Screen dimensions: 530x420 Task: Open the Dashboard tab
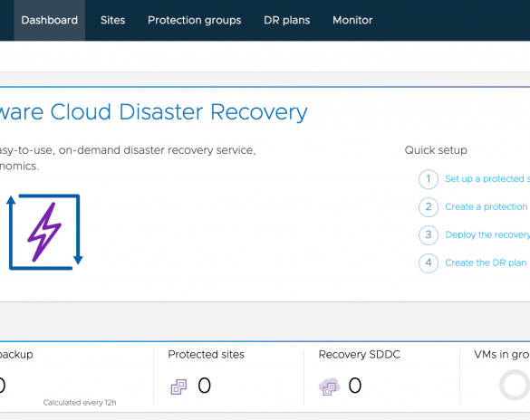[x=49, y=20]
